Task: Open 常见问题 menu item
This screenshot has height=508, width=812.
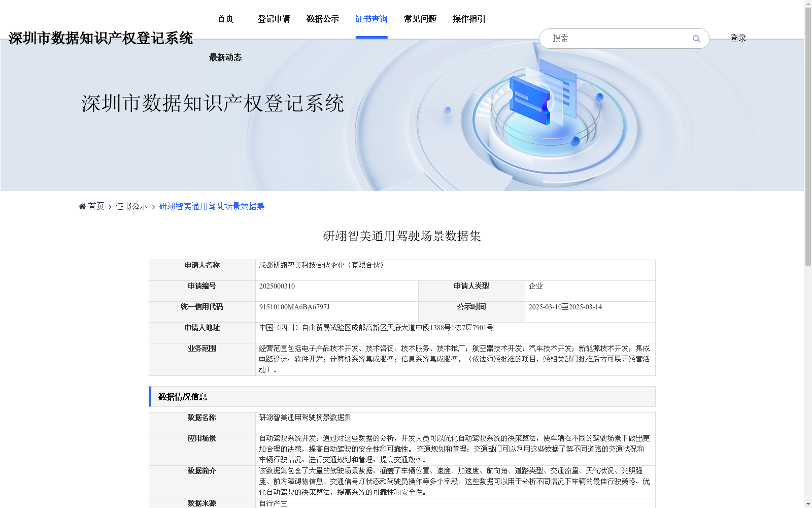Action: pyautogui.click(x=420, y=19)
